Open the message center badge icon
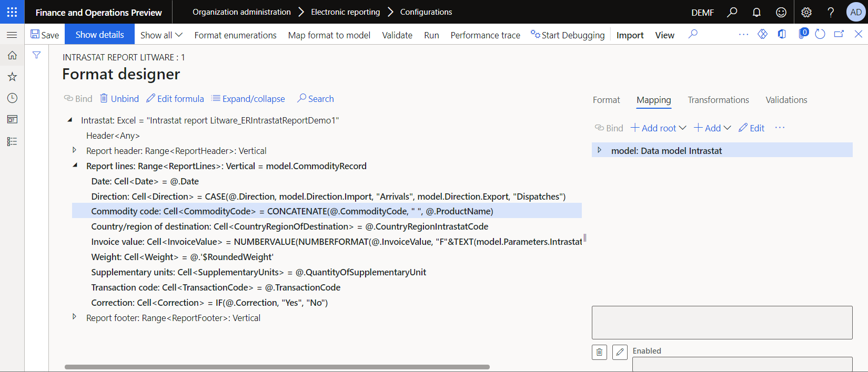The width and height of the screenshot is (868, 372). (803, 34)
